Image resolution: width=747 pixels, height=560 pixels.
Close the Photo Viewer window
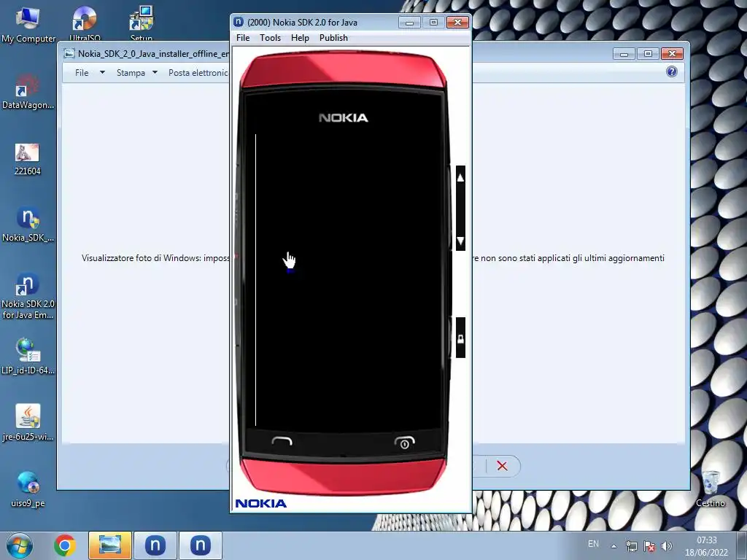pos(672,54)
